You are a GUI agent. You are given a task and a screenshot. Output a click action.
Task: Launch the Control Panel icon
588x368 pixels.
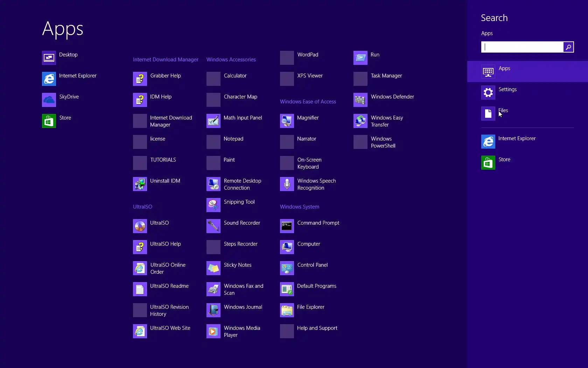287,268
